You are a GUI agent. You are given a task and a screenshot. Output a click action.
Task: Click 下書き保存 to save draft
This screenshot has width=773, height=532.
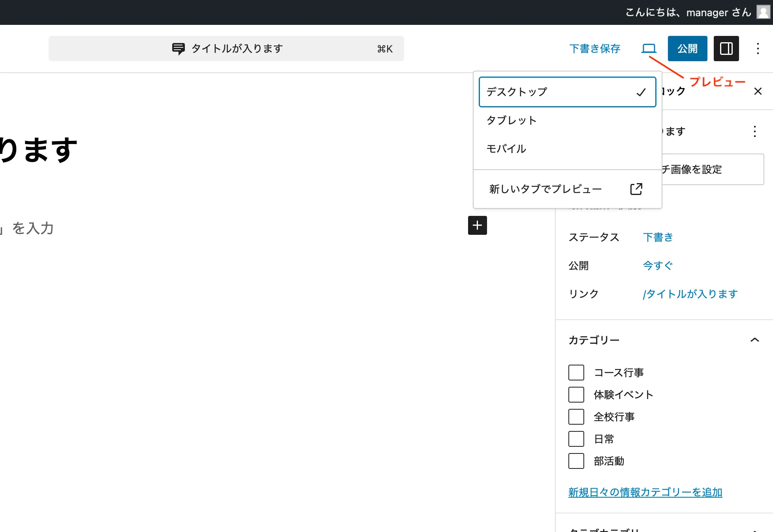594,49
